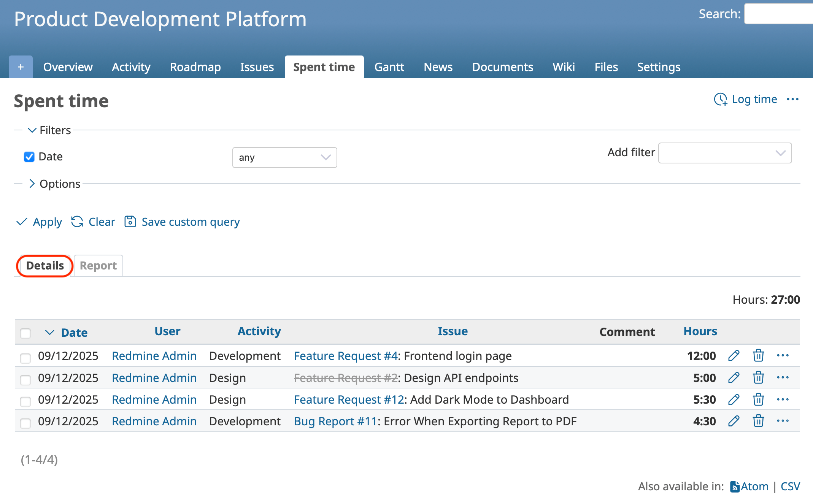Select all time entries with header checkbox
The height and width of the screenshot is (504, 813).
(25, 333)
